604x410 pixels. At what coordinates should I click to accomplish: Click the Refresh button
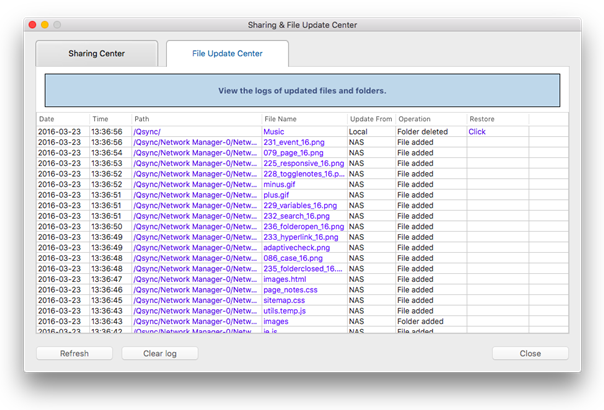click(74, 353)
